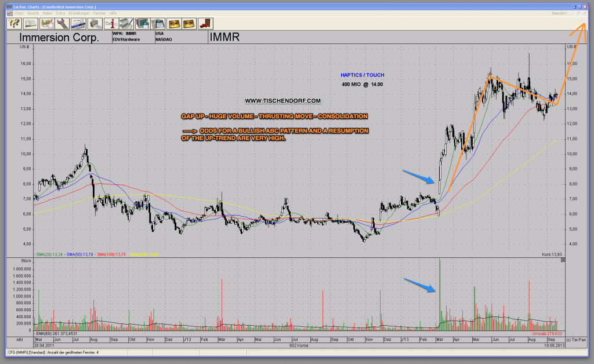Open the Malen drawing menu
Viewport: 594px width, 364px height.
click(49, 12)
